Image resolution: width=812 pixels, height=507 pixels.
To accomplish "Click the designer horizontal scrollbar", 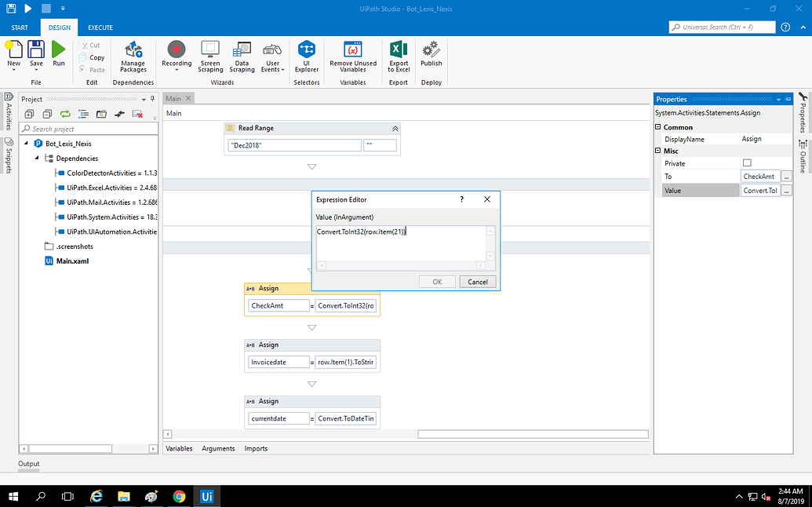I will [532, 434].
